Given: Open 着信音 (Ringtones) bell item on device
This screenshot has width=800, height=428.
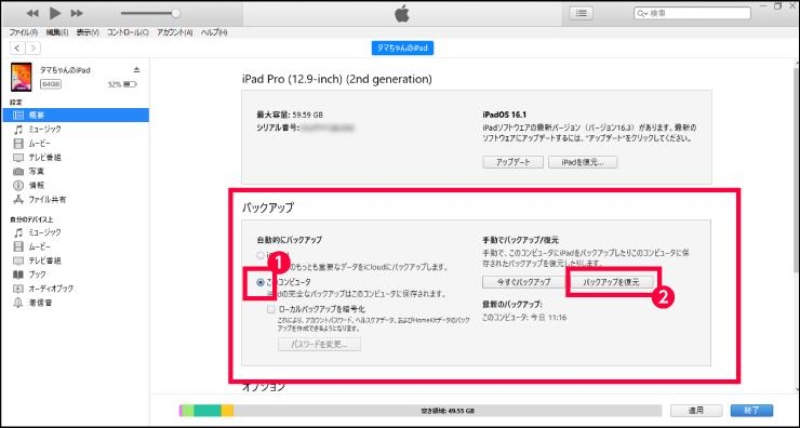Looking at the screenshot, I should [39, 302].
